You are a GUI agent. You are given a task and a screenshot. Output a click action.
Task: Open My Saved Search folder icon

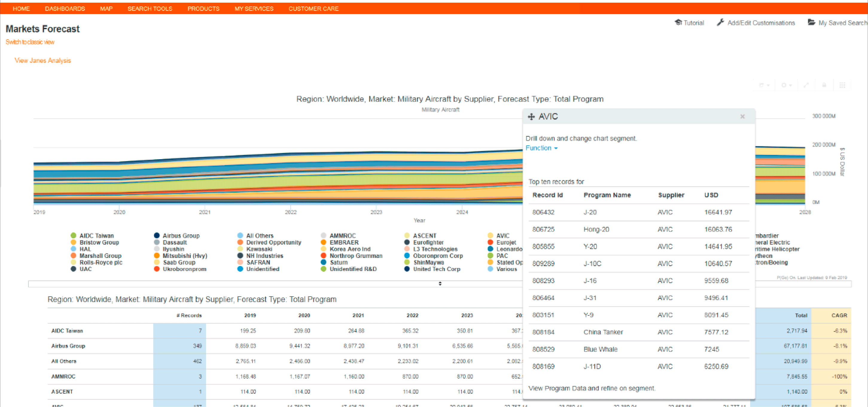click(811, 22)
